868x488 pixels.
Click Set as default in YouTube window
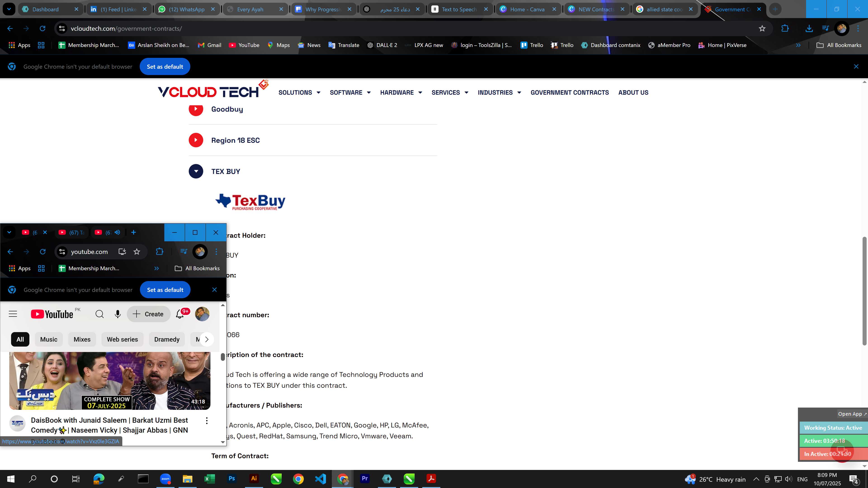[x=165, y=290]
